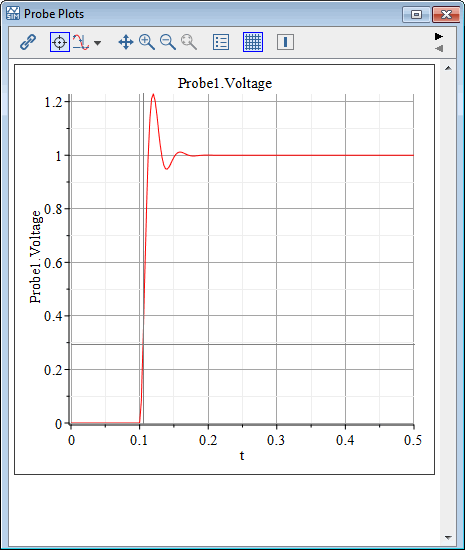Toggle the point probe crosshair tool
This screenshot has width=465, height=550.
point(60,42)
